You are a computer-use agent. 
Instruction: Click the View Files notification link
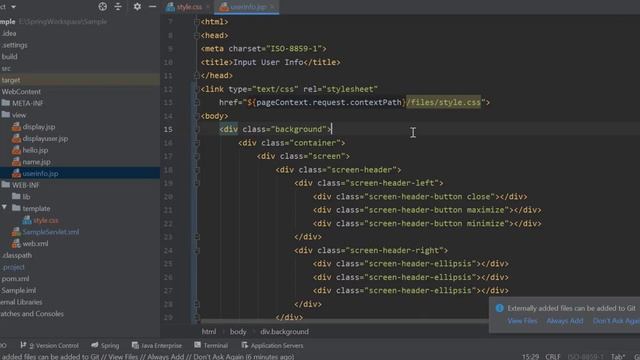(x=522, y=321)
